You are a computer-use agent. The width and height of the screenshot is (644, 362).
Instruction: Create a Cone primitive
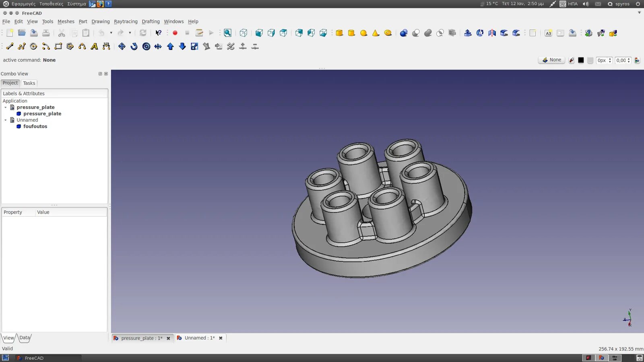376,33
